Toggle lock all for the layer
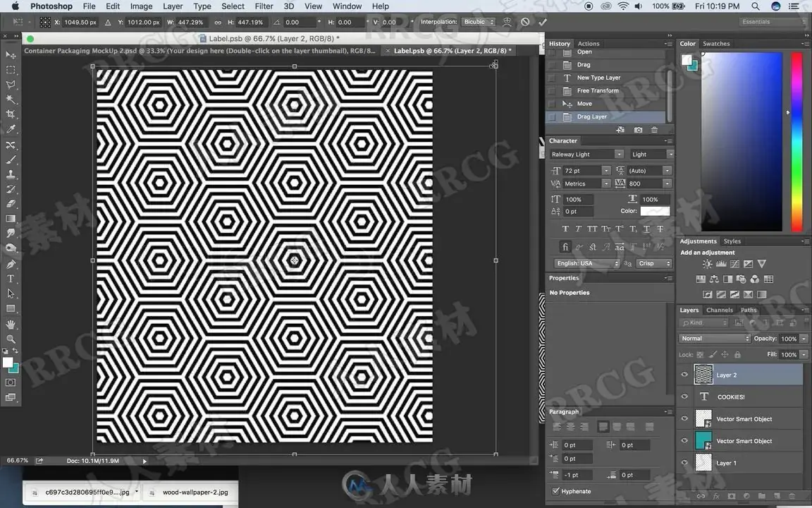This screenshot has height=508, width=812. click(x=737, y=355)
